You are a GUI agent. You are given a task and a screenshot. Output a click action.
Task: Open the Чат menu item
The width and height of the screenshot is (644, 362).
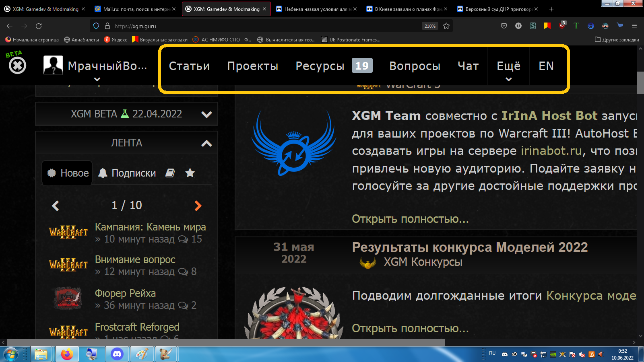click(468, 66)
